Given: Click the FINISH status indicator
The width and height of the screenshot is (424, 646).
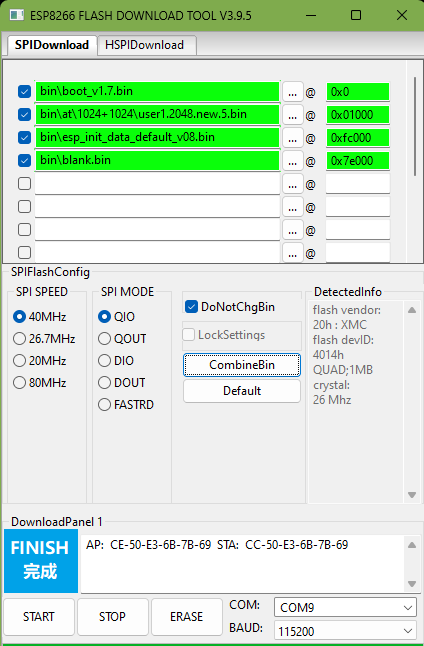Looking at the screenshot, I should click(41, 561).
